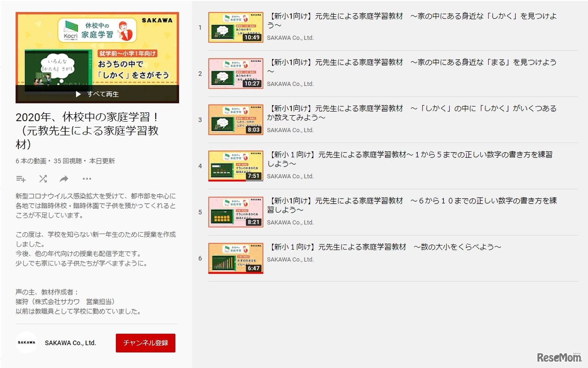Image resolution: width=588 pixels, height=368 pixels.
Task: Click the play triangle in すべて再生 overlay
Action: [79, 94]
